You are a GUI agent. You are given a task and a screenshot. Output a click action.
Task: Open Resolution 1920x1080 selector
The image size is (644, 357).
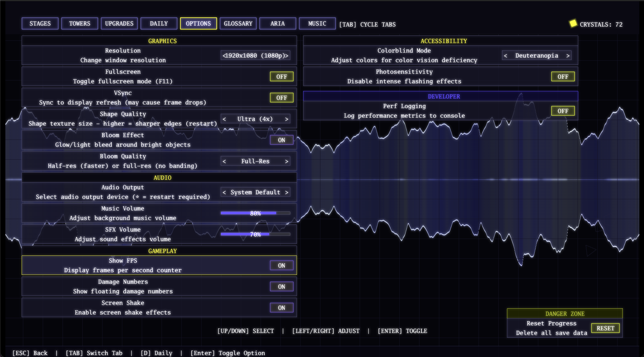point(255,55)
